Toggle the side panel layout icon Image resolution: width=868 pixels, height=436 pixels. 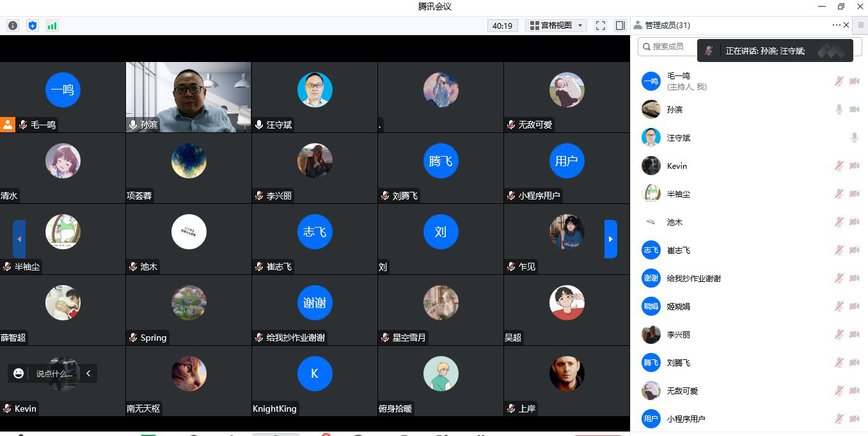point(620,26)
